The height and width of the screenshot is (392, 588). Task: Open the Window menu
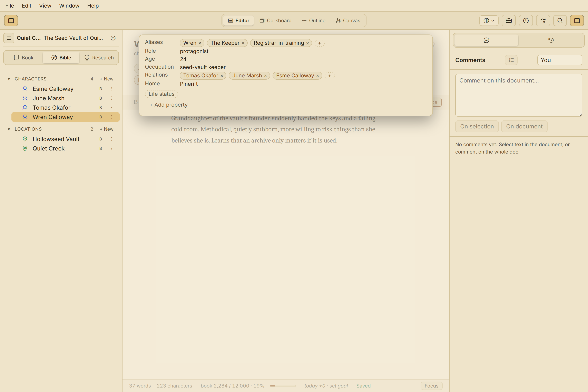click(69, 6)
